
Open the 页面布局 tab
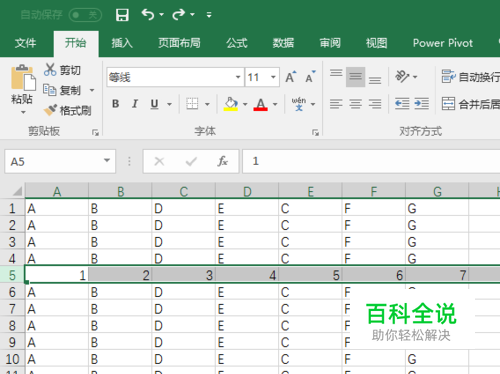pos(179,43)
